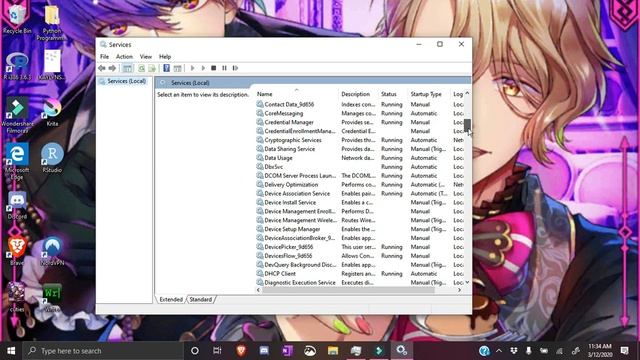Click the Export List toolbar icon
The width and height of the screenshot is (640, 360).
(x=152, y=68)
